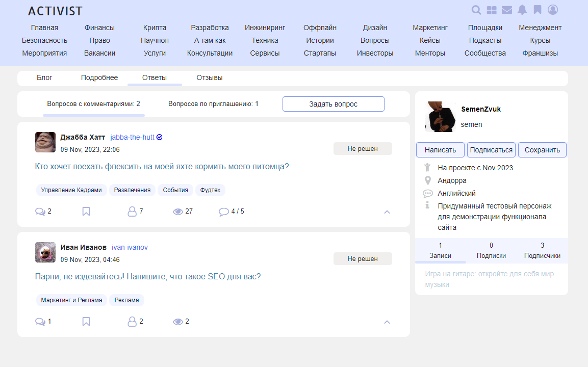
Task: Click the Управление Кадрами tag
Action: tap(71, 190)
